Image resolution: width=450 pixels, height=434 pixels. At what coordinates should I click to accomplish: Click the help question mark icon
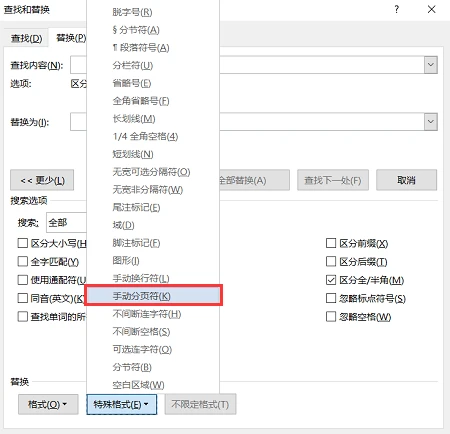point(396,9)
